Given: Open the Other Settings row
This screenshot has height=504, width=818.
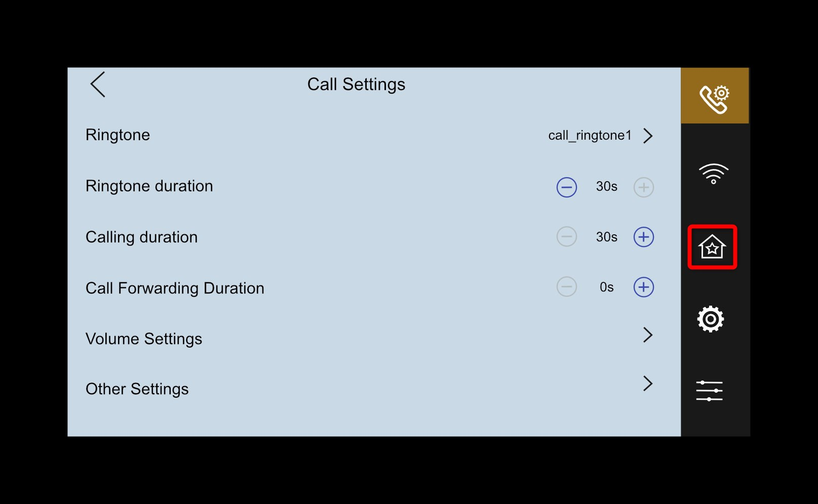Looking at the screenshot, I should 137,389.
